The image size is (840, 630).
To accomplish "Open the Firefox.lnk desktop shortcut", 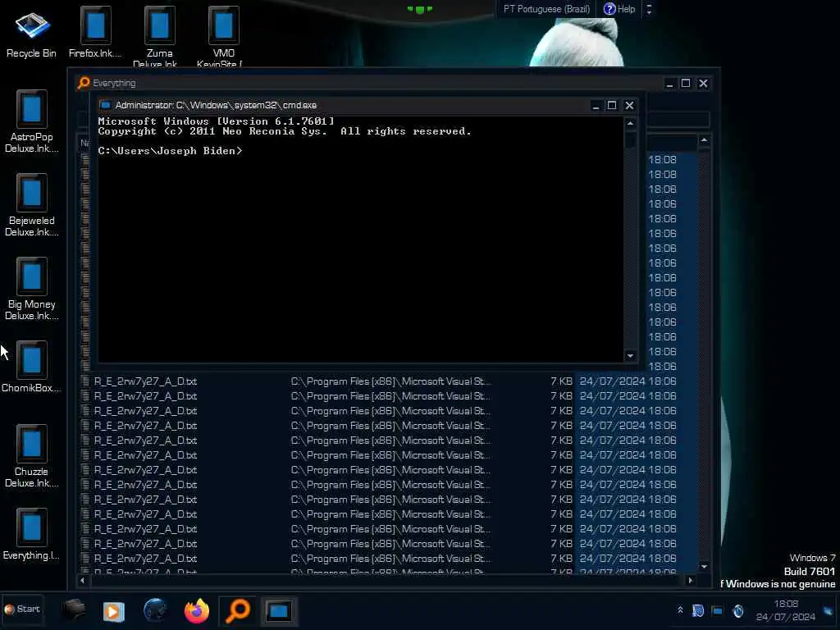I will pos(95,32).
